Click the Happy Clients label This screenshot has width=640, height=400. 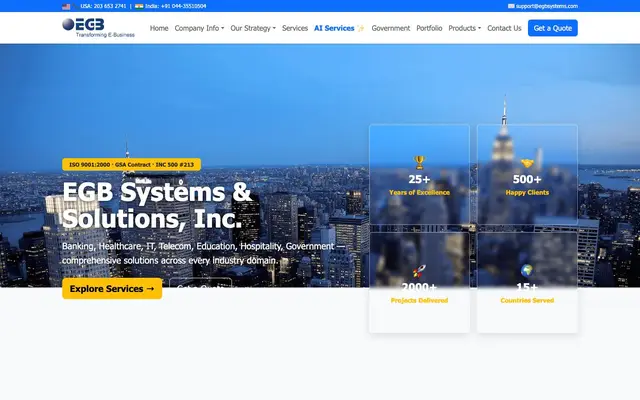pos(527,193)
